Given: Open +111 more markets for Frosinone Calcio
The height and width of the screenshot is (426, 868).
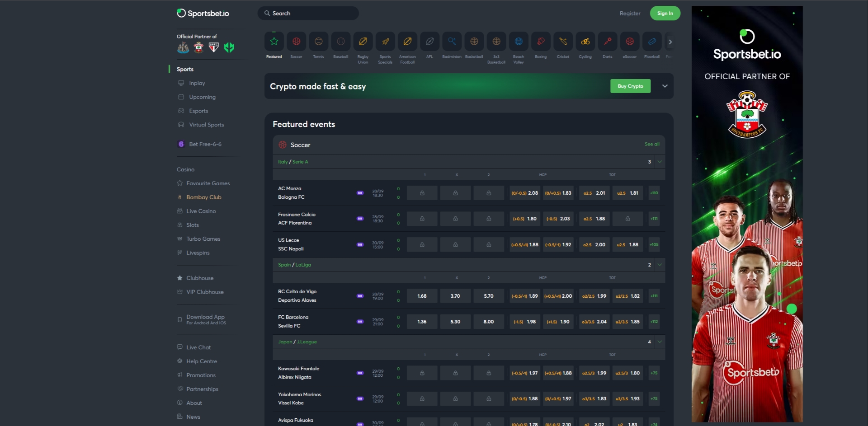Looking at the screenshot, I should click(x=654, y=219).
